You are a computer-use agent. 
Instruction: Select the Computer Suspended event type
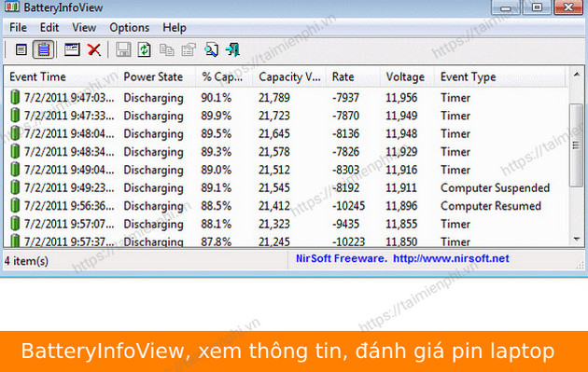495,187
